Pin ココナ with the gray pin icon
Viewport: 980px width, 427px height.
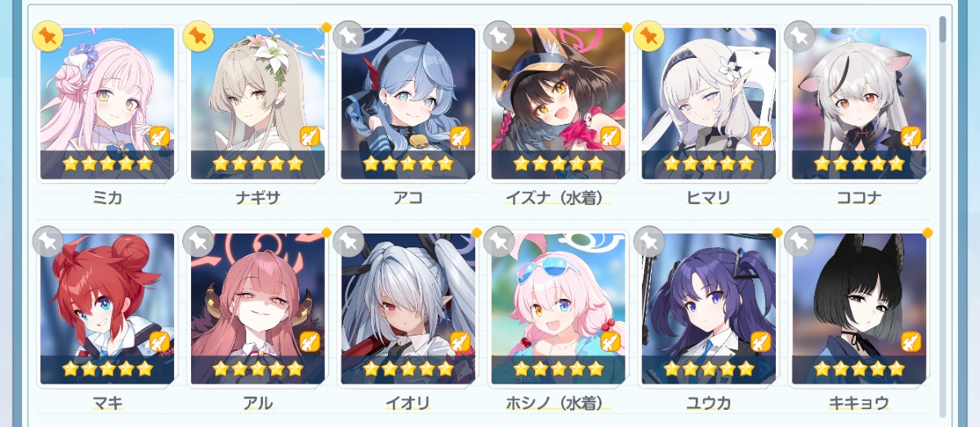point(800,36)
